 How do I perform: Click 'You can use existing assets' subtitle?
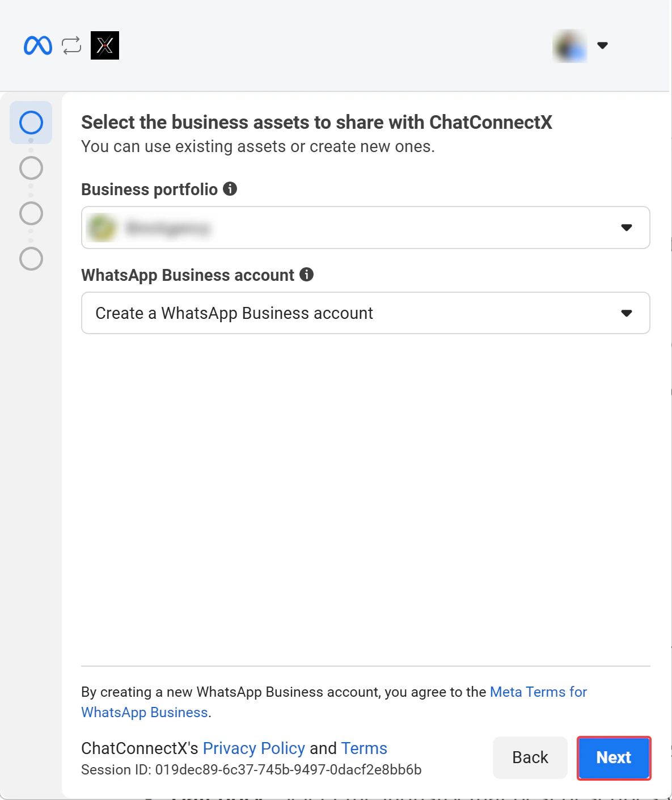click(x=258, y=146)
